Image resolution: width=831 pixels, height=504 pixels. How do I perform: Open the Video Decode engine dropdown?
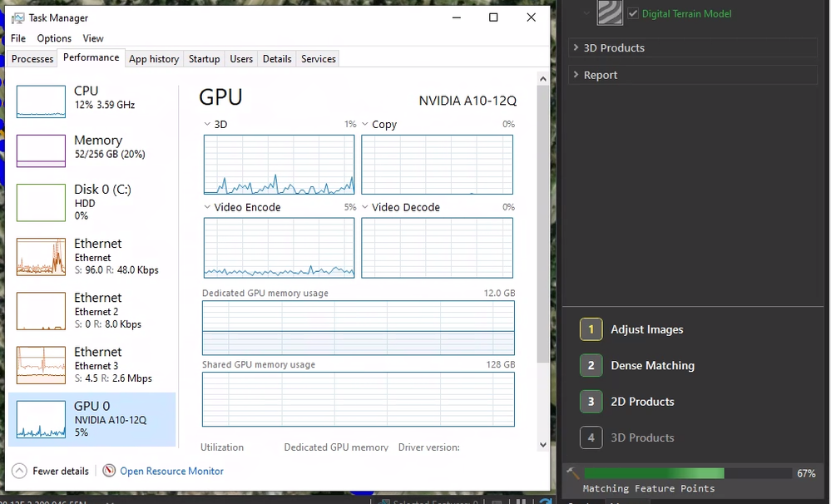(364, 207)
